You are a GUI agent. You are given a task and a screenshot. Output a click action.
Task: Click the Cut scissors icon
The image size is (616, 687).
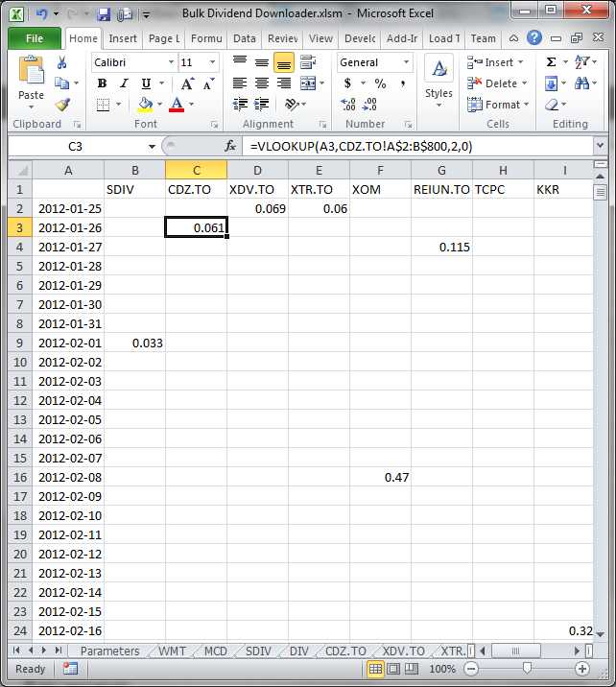click(62, 62)
